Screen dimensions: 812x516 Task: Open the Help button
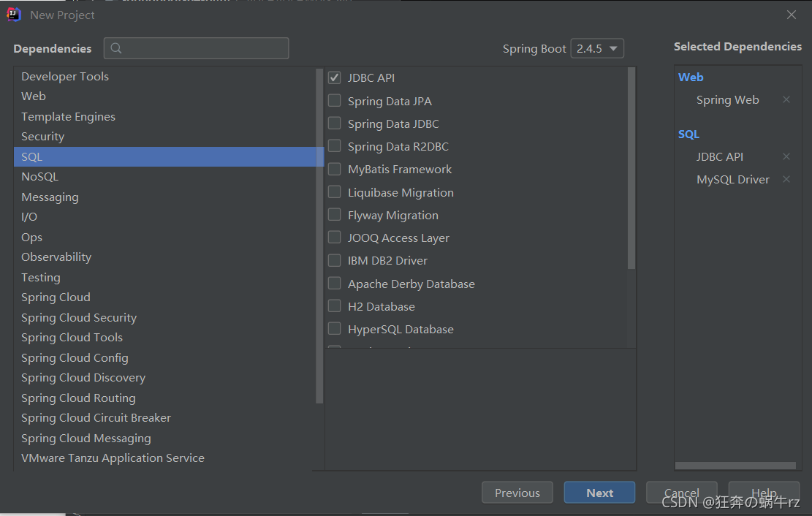click(764, 493)
